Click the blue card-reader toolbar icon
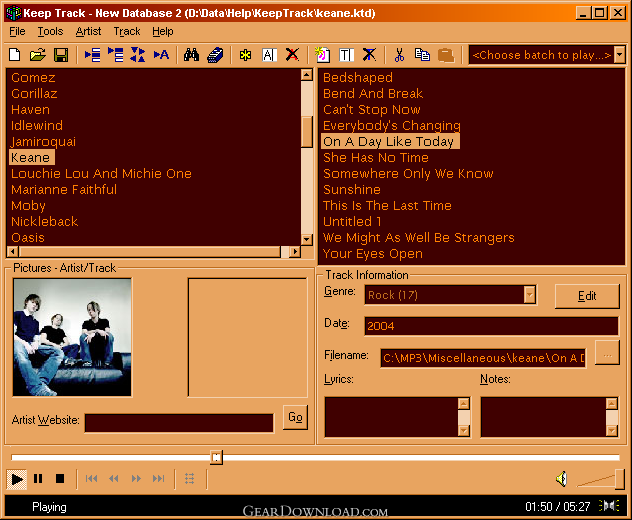 [x=215, y=54]
